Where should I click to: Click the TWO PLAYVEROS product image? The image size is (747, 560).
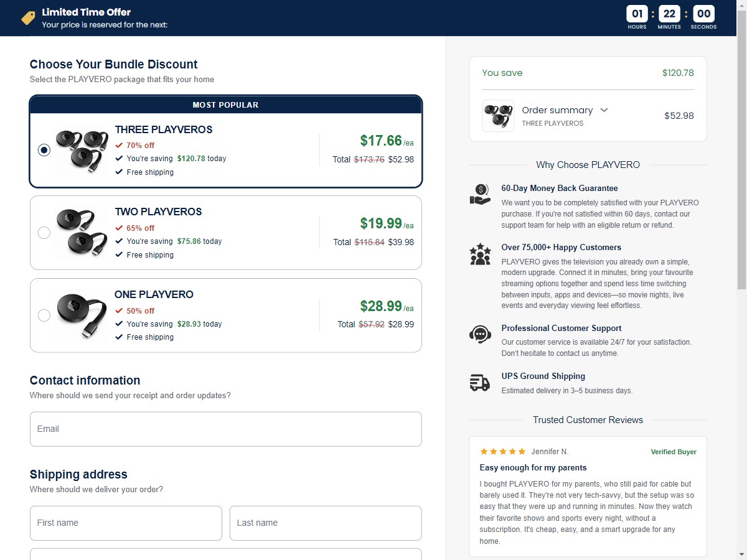pos(81,233)
